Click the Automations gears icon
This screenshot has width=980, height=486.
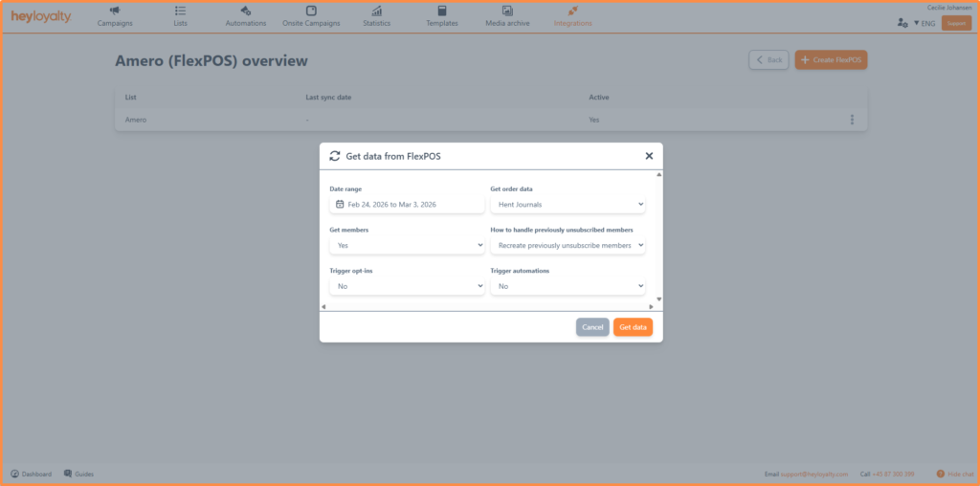click(246, 11)
